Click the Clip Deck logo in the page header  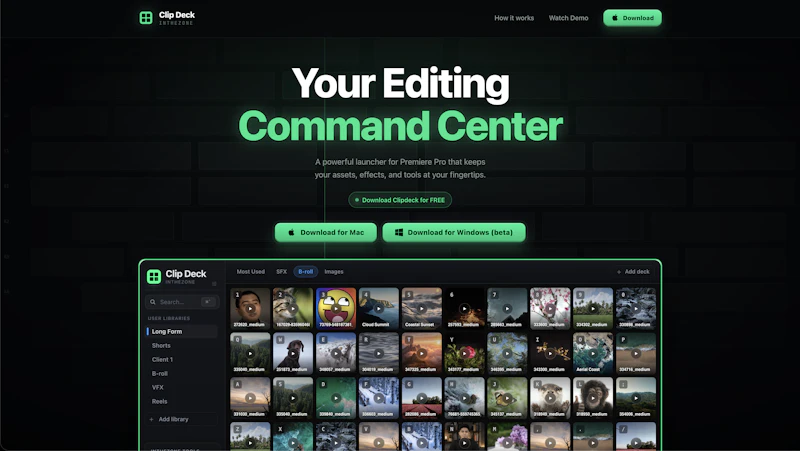[167, 18]
